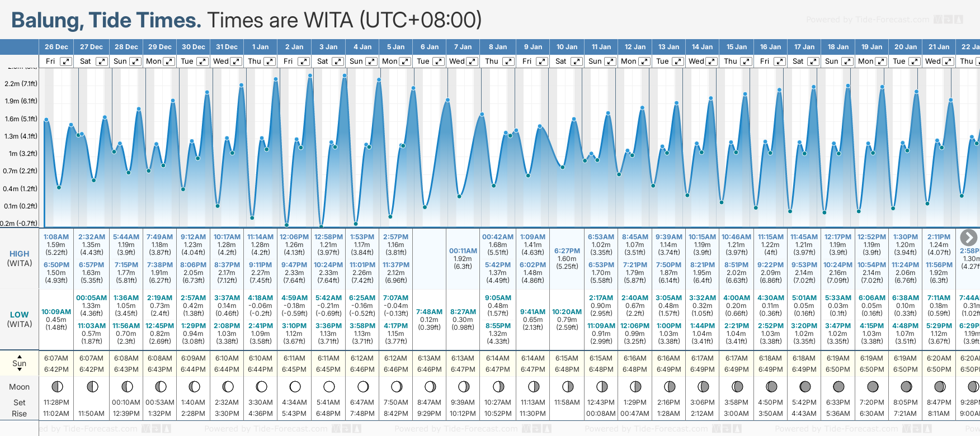Click expand icon beside Wed 31 Dec

click(x=236, y=61)
